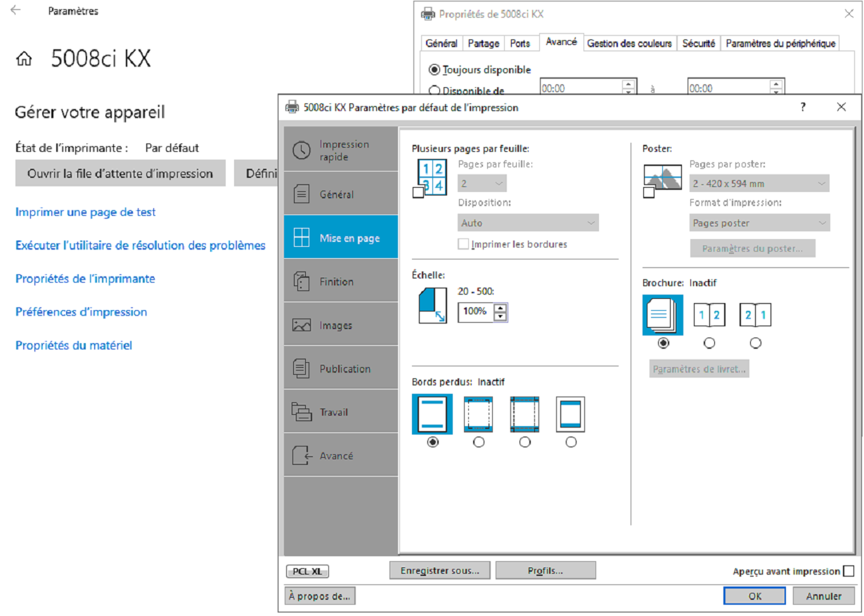Click the Échelle 100% input field
This screenshot has width=864, height=616.
click(x=476, y=312)
